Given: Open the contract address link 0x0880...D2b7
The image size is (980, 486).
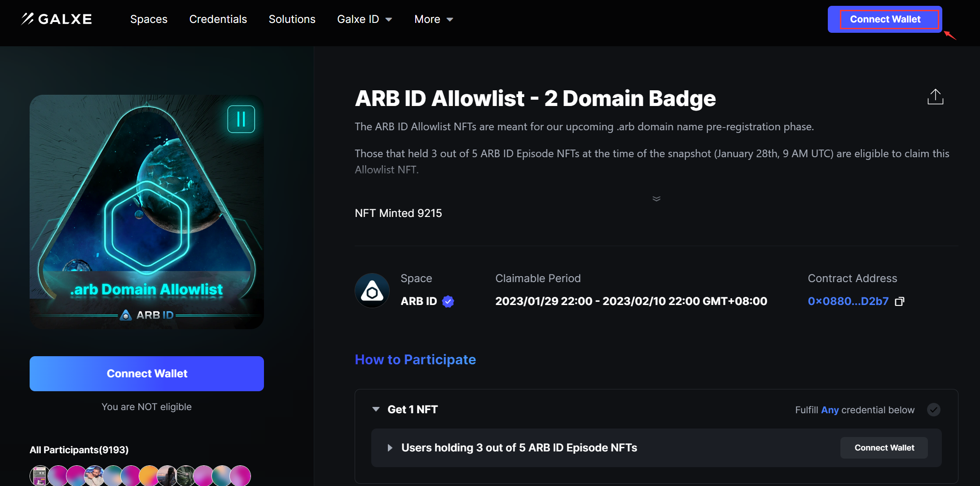Looking at the screenshot, I should pyautogui.click(x=848, y=301).
